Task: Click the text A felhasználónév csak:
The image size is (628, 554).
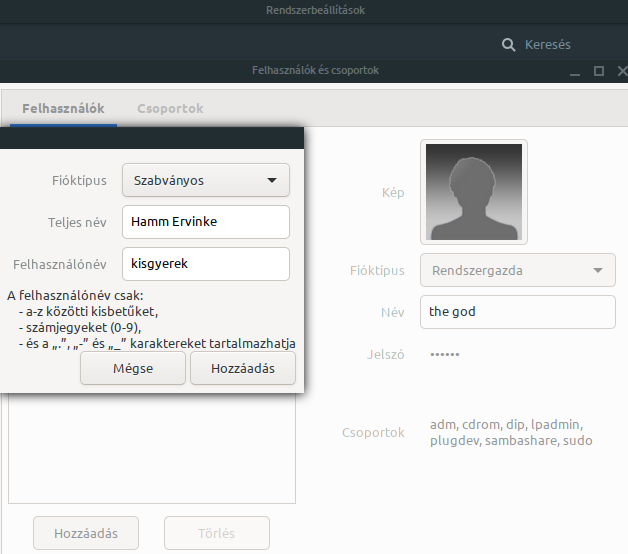Action: [75, 296]
